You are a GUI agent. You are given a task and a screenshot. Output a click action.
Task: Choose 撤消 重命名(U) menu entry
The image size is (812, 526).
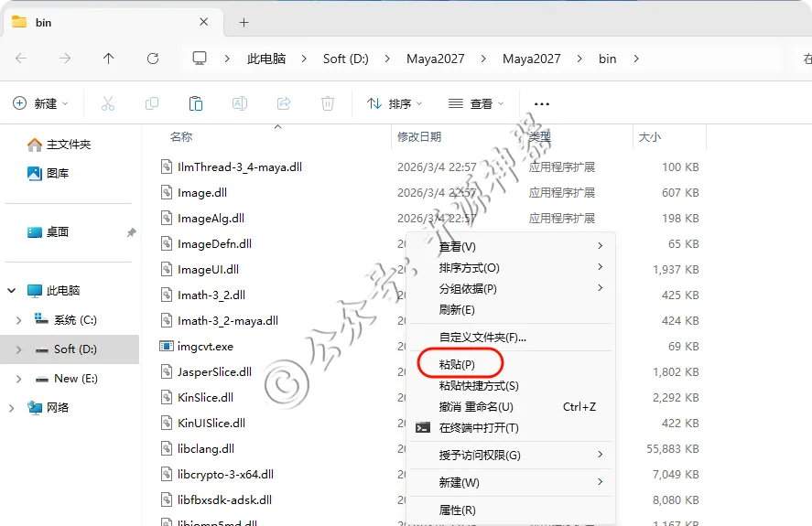(x=510, y=407)
